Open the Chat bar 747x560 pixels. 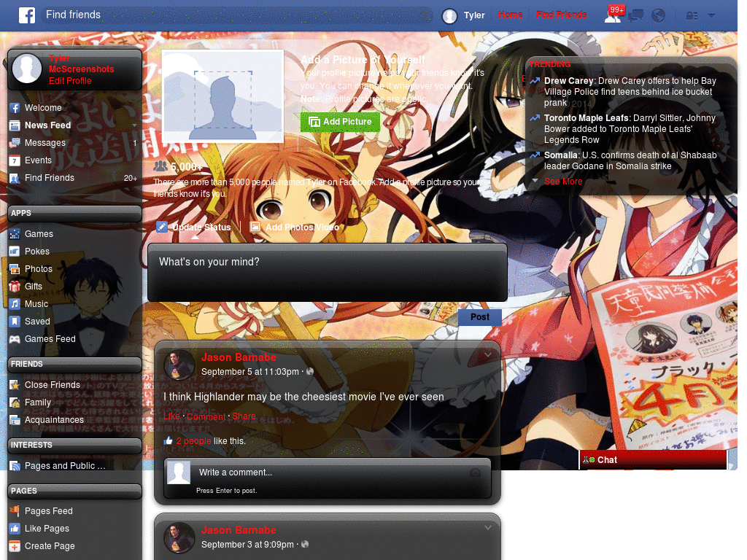point(653,460)
